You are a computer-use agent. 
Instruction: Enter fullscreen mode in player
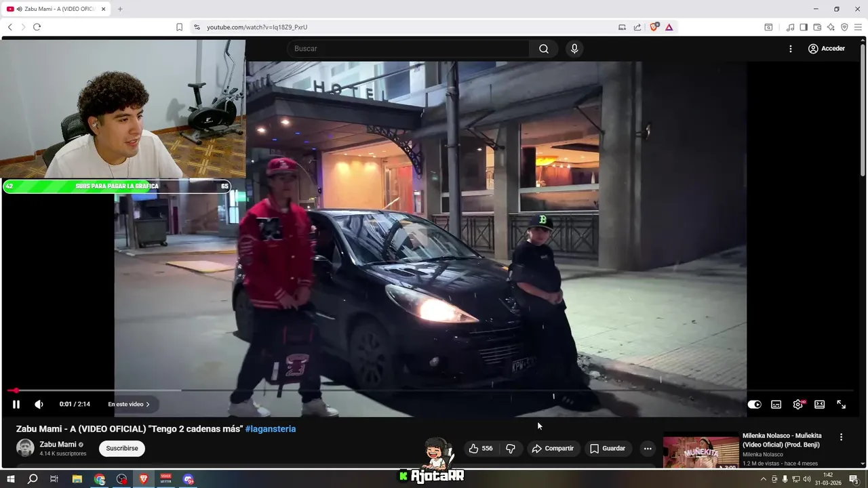click(841, 404)
